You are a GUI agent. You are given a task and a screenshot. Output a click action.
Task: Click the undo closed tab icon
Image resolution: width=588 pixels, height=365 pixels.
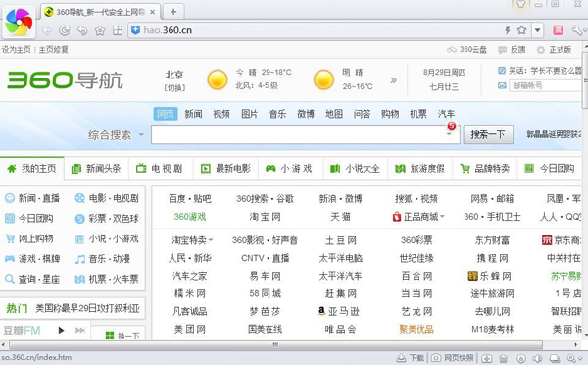82,30
